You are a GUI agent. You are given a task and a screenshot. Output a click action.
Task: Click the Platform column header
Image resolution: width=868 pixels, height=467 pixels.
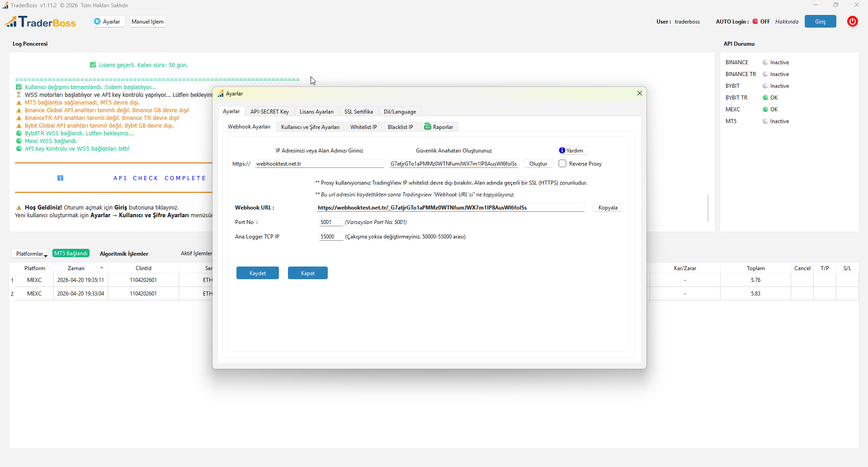[x=34, y=268]
